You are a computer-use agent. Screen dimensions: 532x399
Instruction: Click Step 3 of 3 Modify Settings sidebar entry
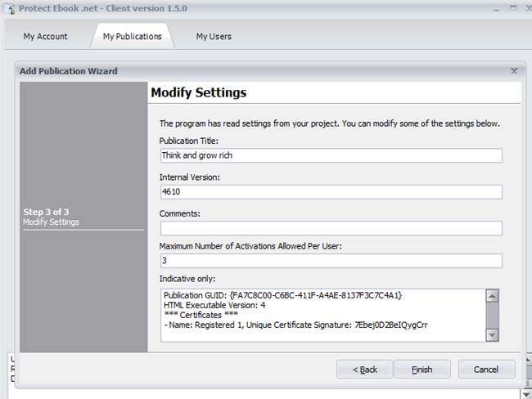pyautogui.click(x=51, y=217)
